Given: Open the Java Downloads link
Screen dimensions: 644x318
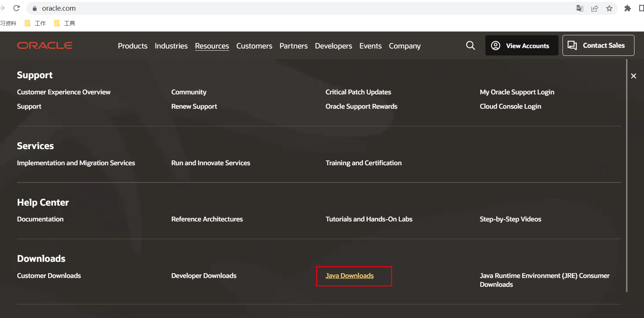Looking at the screenshot, I should 349,276.
